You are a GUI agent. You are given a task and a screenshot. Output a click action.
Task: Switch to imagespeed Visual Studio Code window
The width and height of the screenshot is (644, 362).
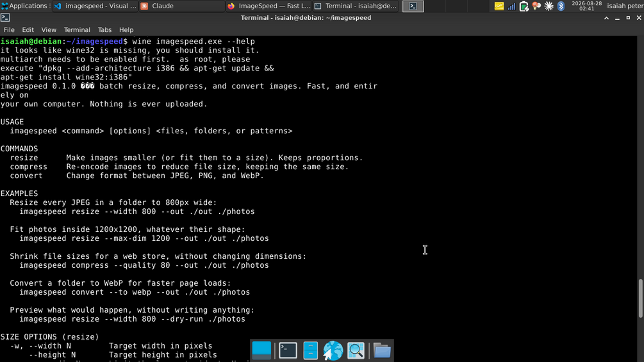tap(95, 6)
